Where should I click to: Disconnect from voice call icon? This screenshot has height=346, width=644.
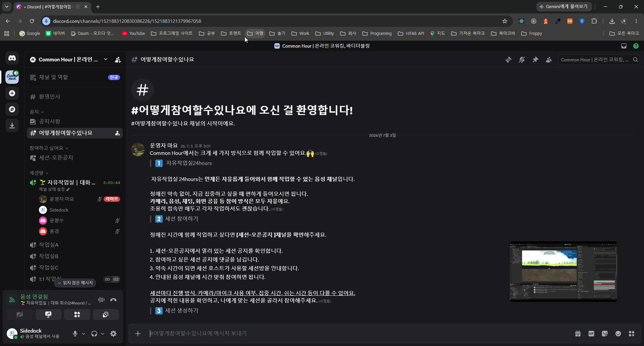click(x=113, y=300)
